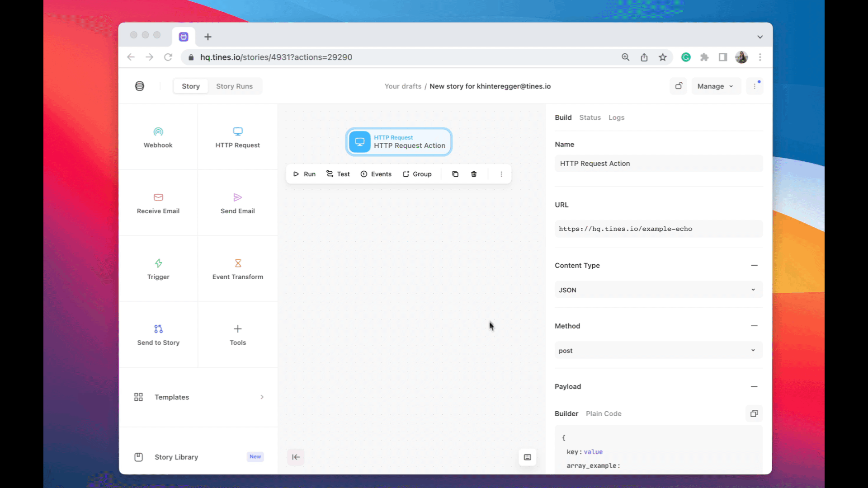
Task: Open the Content Type JSON dropdown
Action: click(659, 290)
